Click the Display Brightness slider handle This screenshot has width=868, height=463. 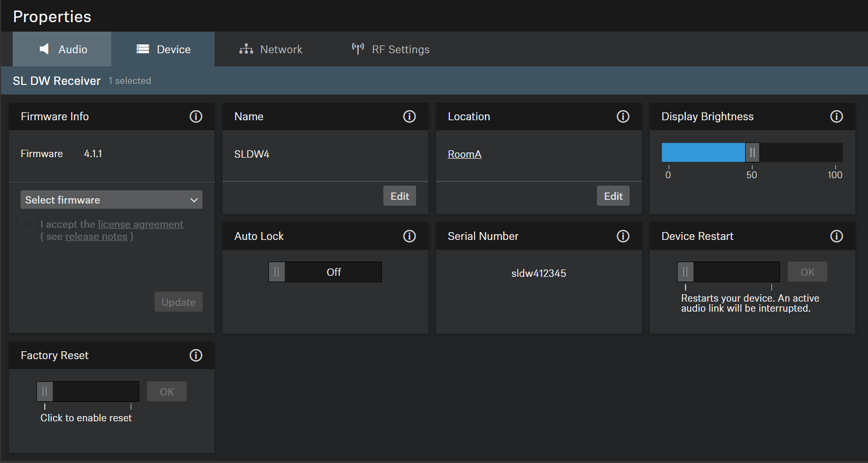(x=752, y=153)
